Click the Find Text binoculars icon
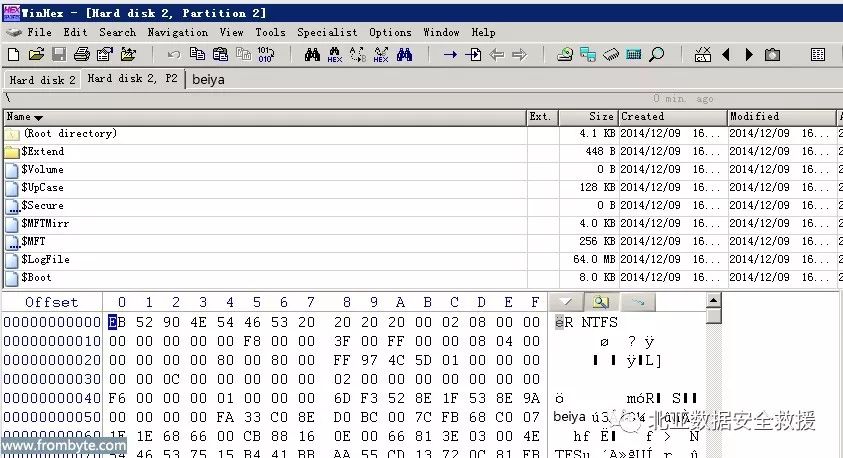 [x=312, y=54]
